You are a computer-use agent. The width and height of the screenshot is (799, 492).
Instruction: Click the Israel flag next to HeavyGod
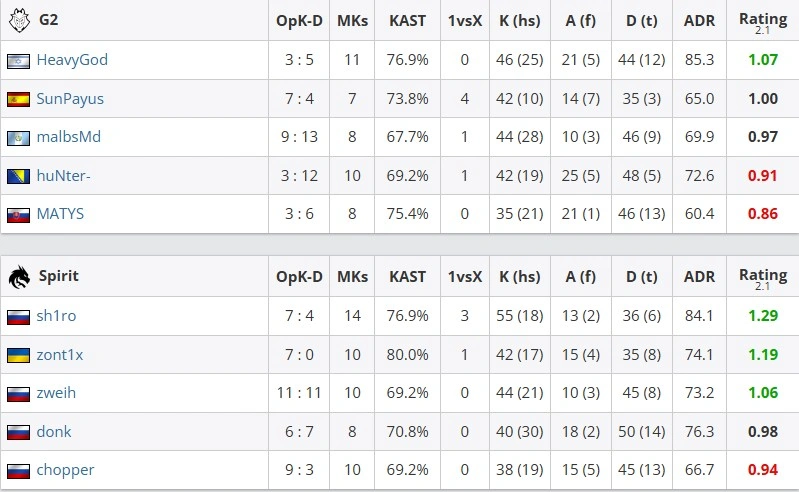tap(18, 61)
